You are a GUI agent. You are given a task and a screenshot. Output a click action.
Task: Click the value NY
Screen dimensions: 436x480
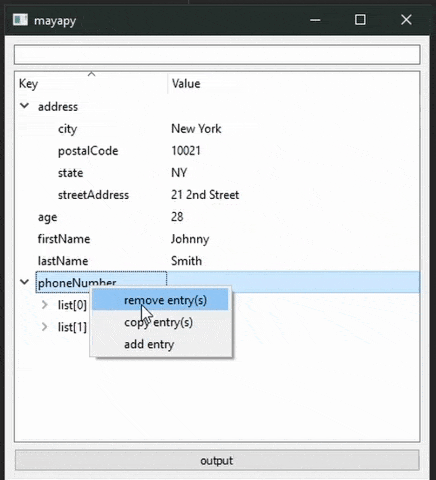[x=179, y=173]
